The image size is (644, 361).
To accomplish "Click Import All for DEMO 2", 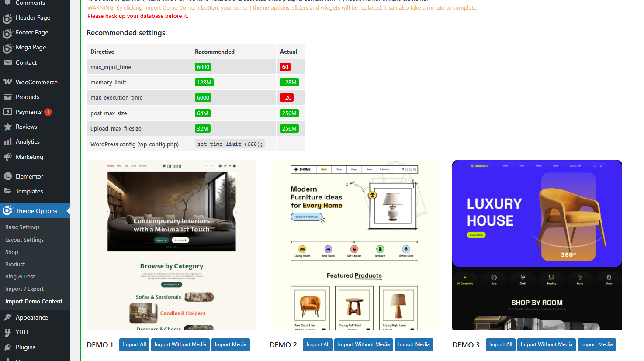I will coord(318,344).
